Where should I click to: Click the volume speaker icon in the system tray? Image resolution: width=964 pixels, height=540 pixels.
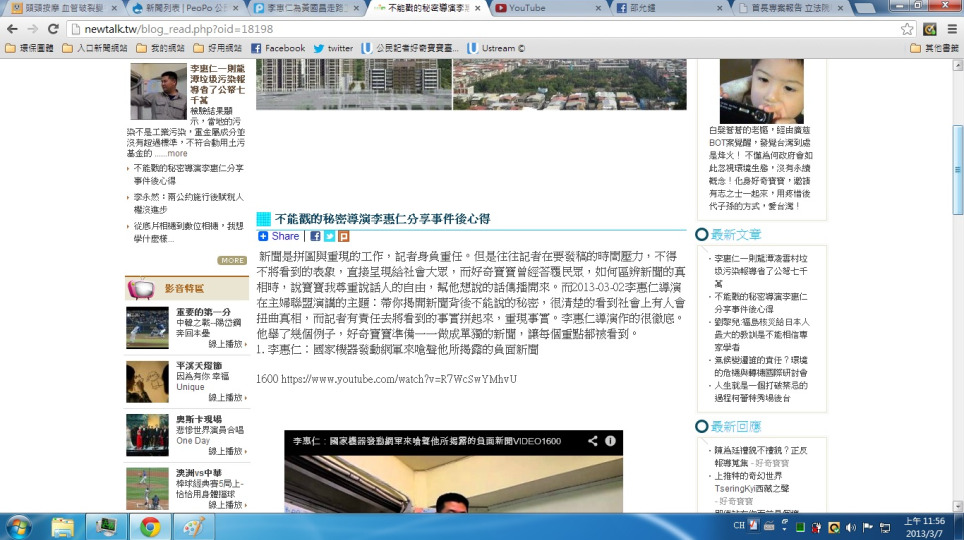click(x=851, y=527)
